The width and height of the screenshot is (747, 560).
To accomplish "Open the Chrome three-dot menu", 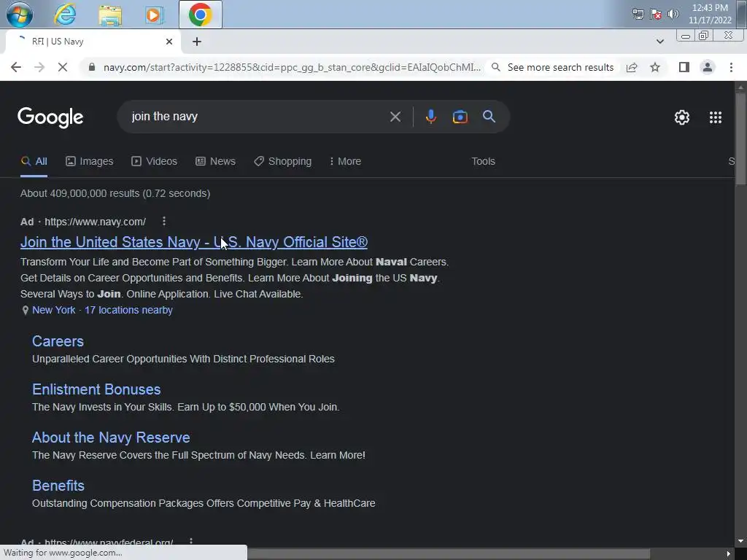I will pos(731,67).
